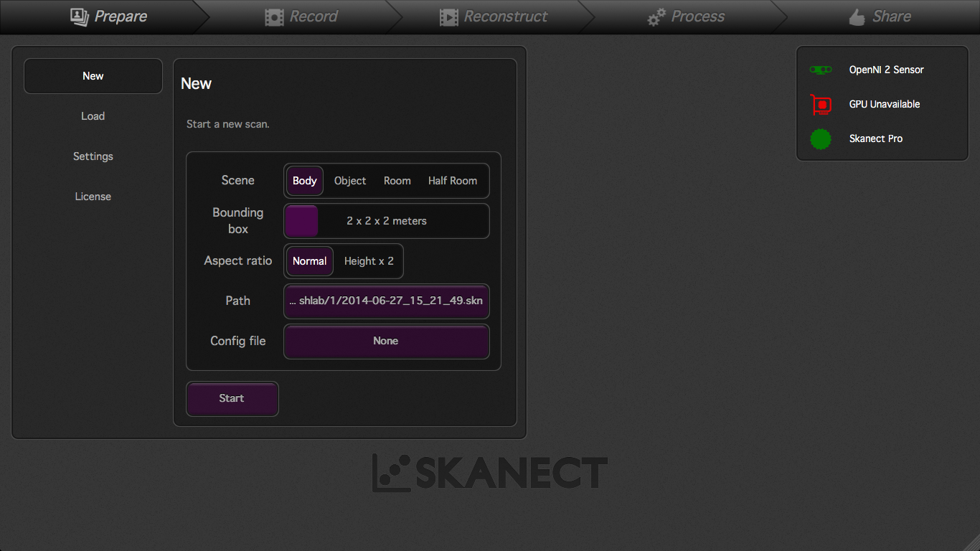Click the Bounding box label
The width and height of the screenshot is (980, 551).
(x=238, y=221)
